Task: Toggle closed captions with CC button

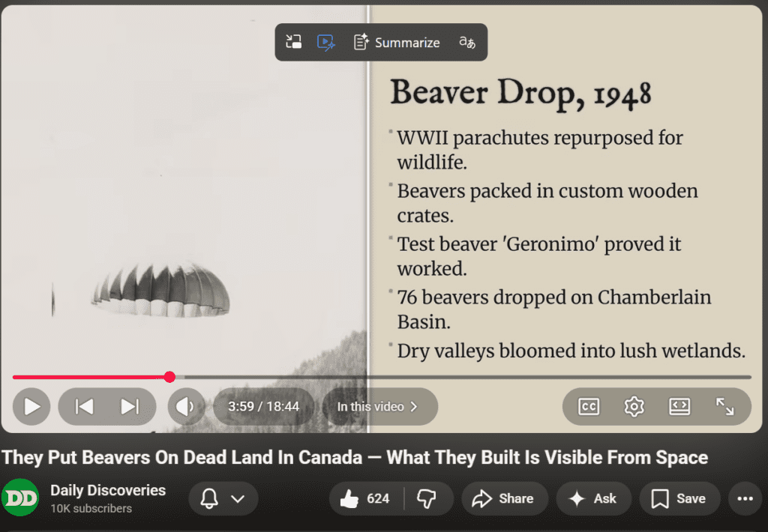Action: pos(589,407)
